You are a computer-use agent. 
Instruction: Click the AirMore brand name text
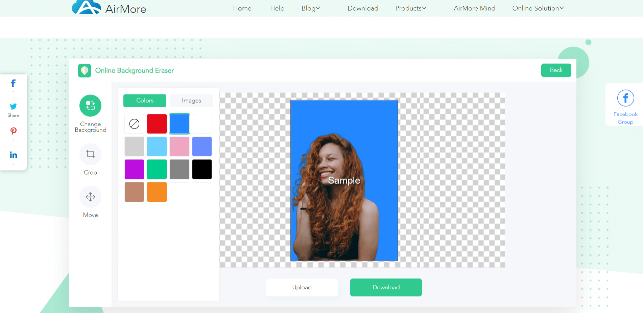pyautogui.click(x=126, y=9)
